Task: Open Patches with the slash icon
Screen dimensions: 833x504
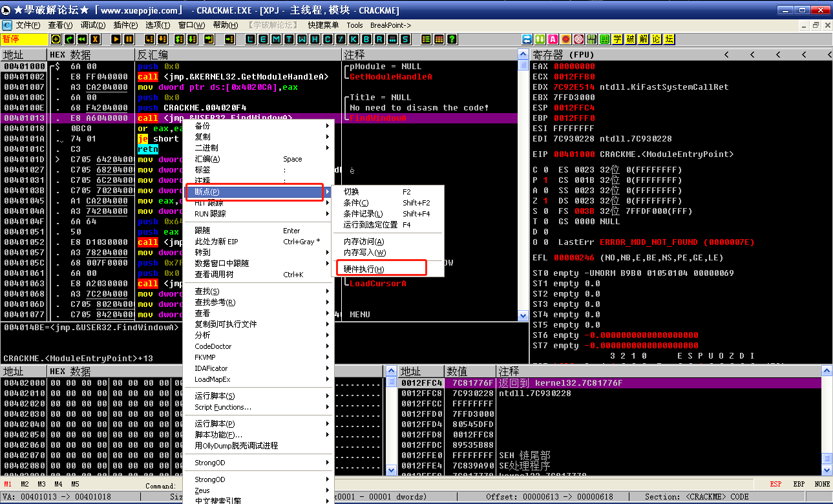Action: pyautogui.click(x=341, y=39)
